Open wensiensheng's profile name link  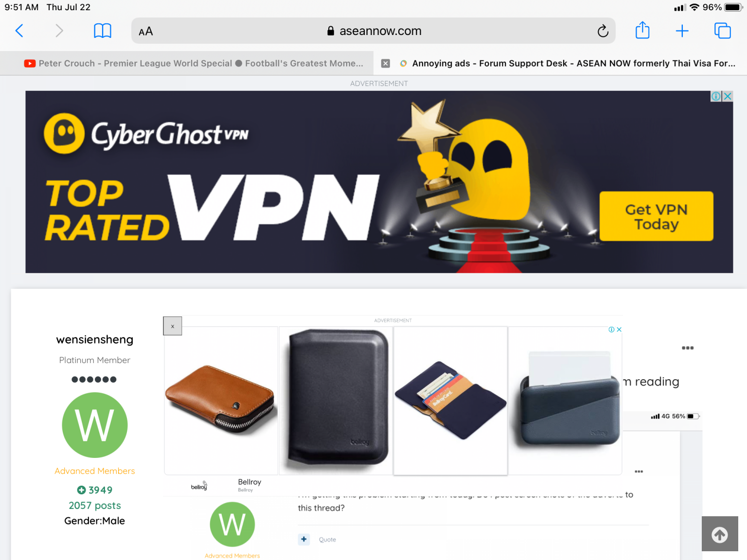(95, 339)
